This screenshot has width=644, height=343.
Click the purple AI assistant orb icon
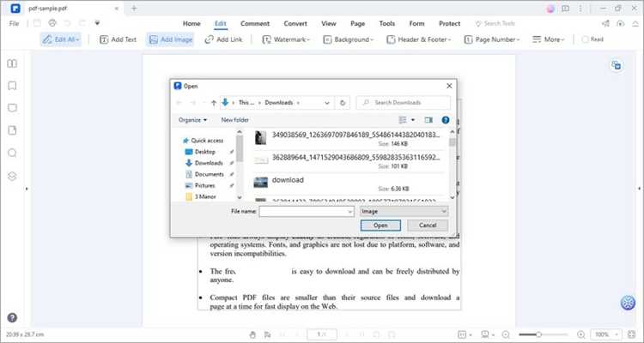tap(550, 9)
